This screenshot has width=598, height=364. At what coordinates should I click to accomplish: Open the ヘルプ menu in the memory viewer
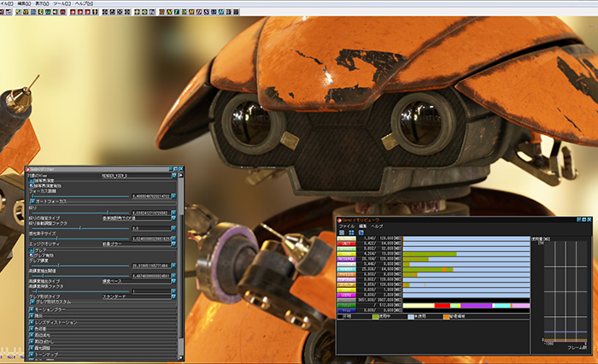pos(377,226)
